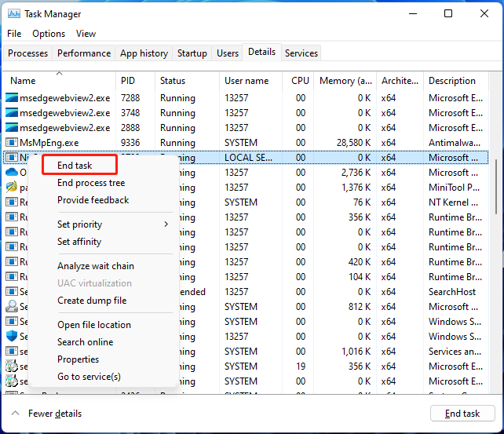
Task: Click the 1,016 K memory value
Action: click(356, 351)
